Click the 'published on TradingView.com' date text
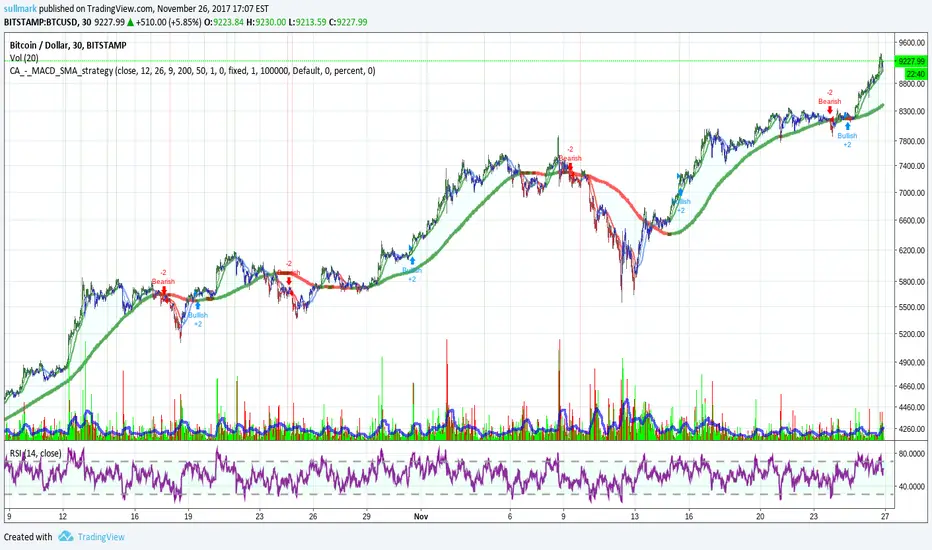 coord(154,9)
